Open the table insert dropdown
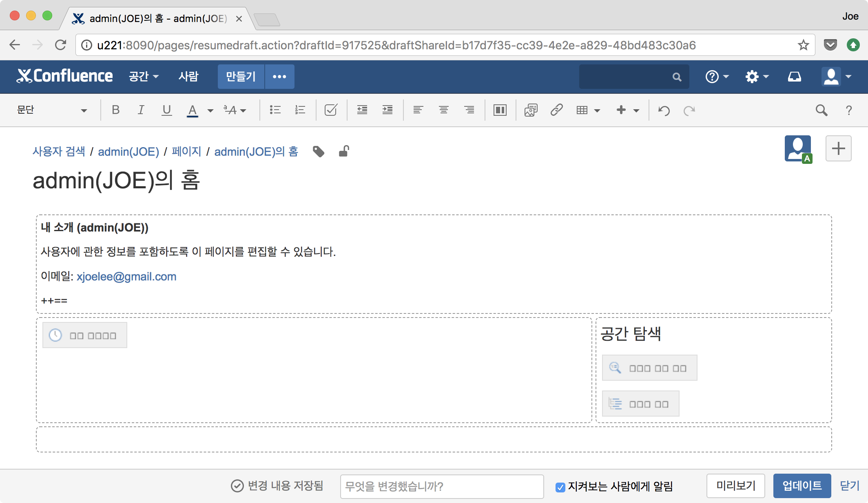This screenshot has width=868, height=503. coord(588,110)
